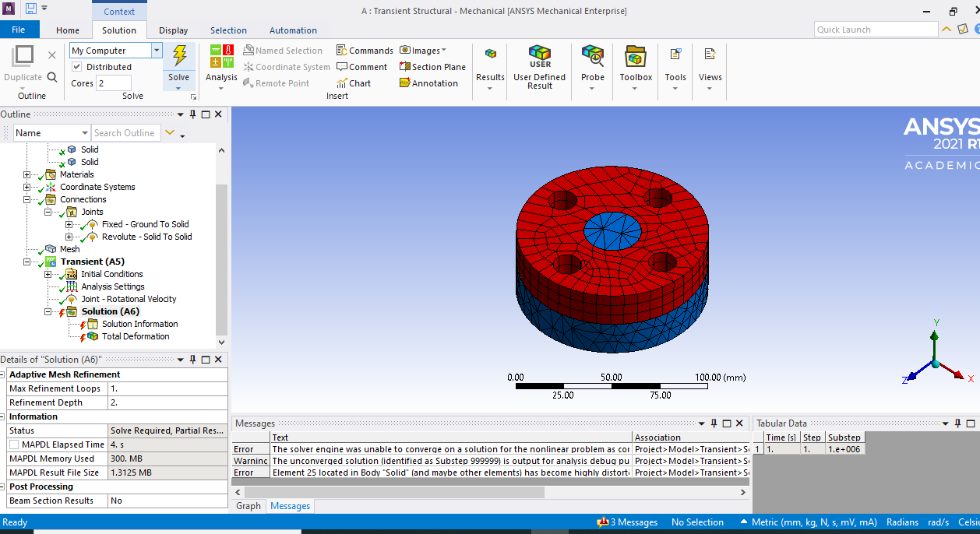The image size is (980, 534).
Task: Expand Revolute - Solid To Solid joint
Action: (x=69, y=237)
